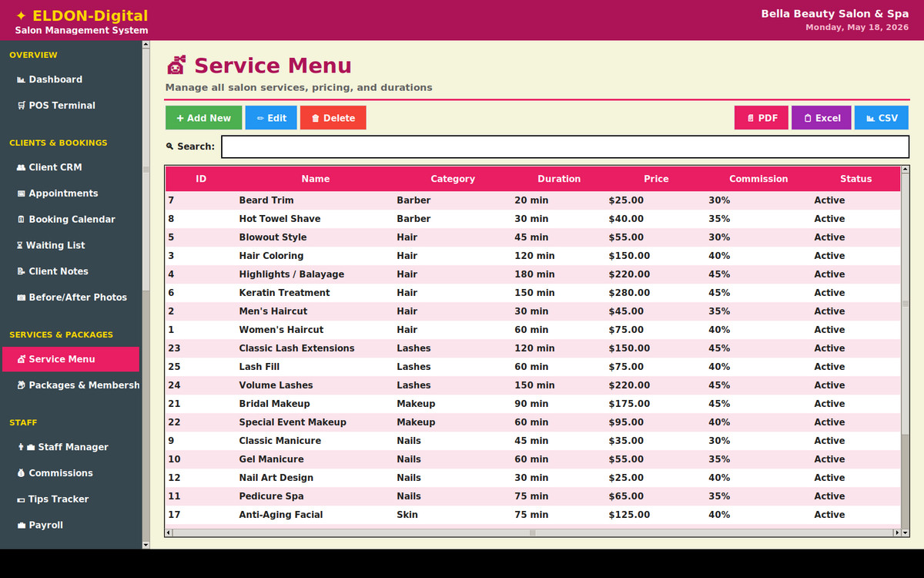Select the Men's Haircut row
Viewport: 924px width, 578px height.
pos(533,311)
